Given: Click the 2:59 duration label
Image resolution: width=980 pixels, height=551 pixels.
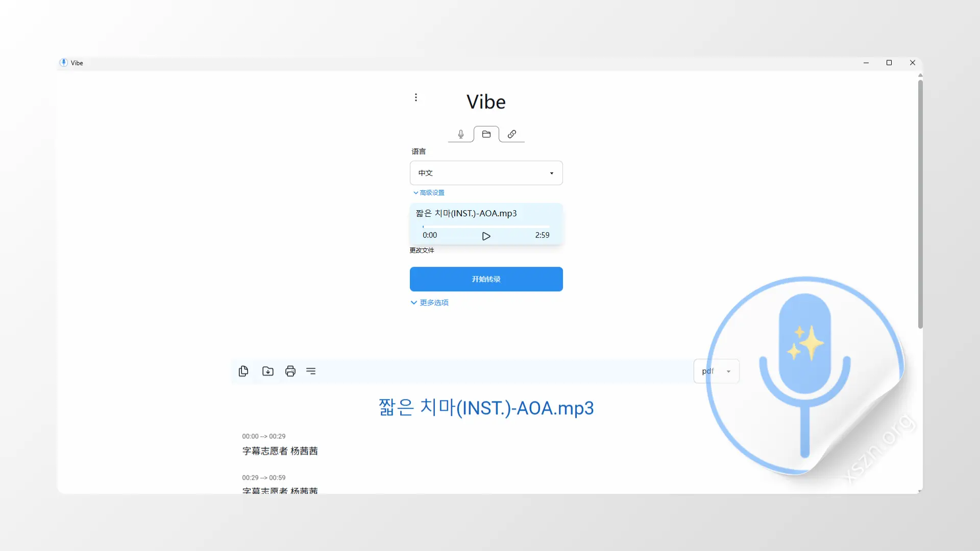Looking at the screenshot, I should tap(542, 235).
